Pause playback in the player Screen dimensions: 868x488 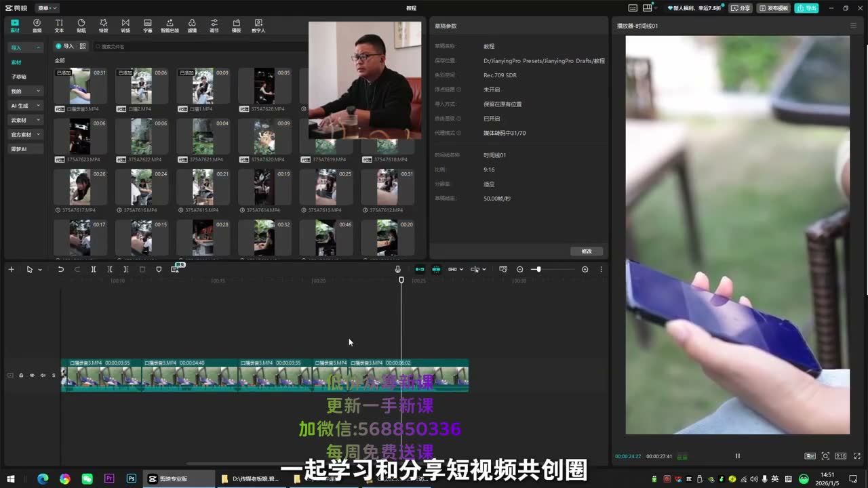[738, 456]
